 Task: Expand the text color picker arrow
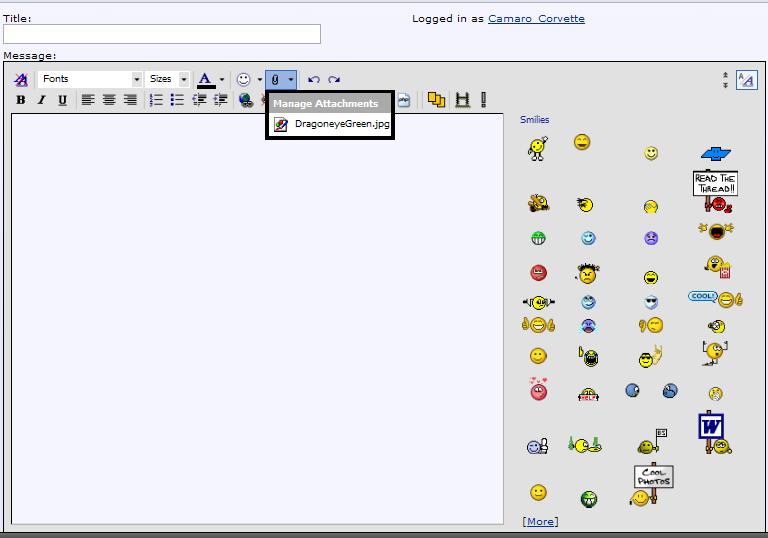(x=222, y=79)
